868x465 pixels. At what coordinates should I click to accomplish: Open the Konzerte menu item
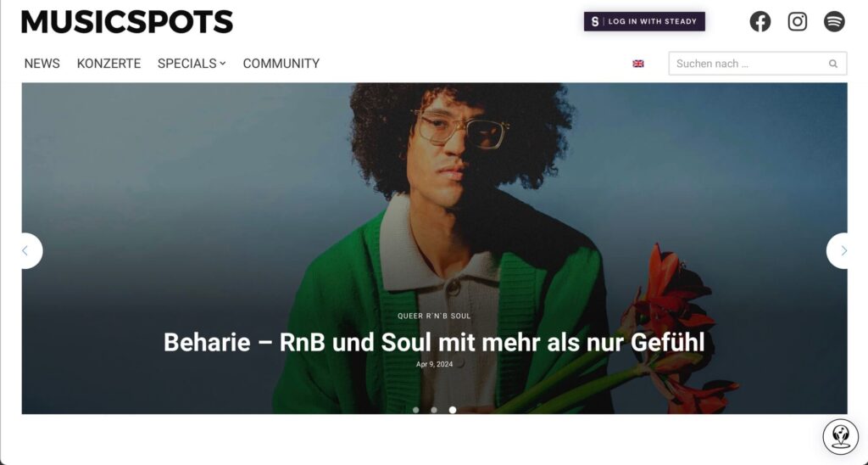[109, 64]
